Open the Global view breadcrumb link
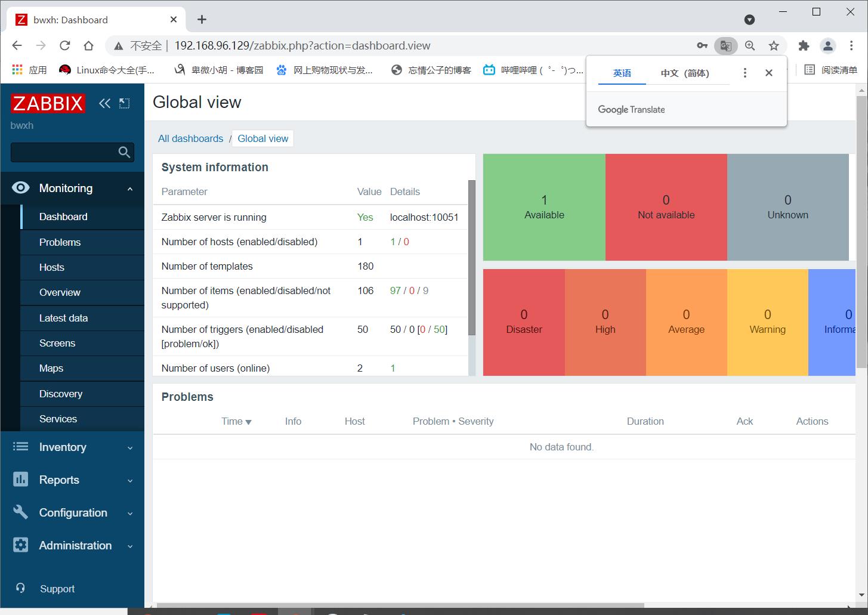The image size is (868, 615). (x=262, y=138)
